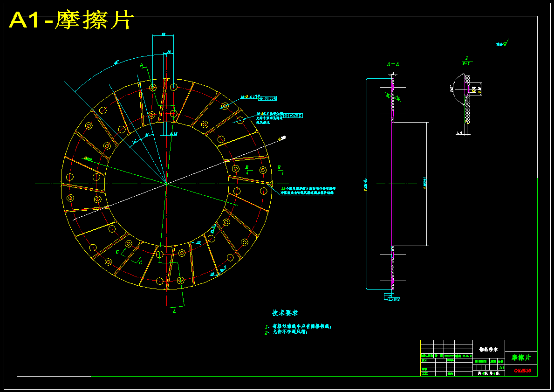This screenshot has height=392, width=554.
Task: Click the "A-A" section view label
Action: pos(393,64)
